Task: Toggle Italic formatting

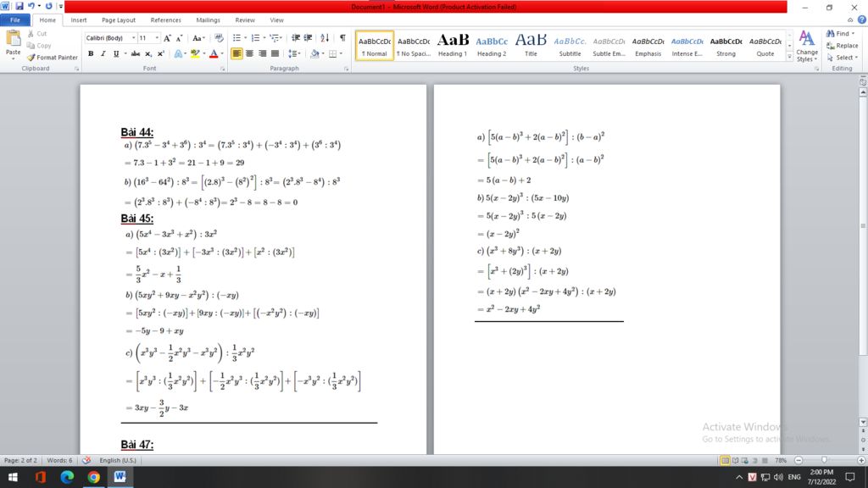Action: coord(103,53)
